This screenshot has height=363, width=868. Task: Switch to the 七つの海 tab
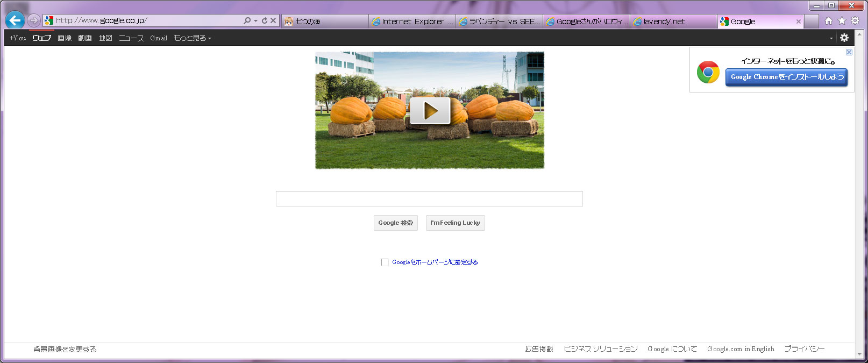tap(325, 22)
